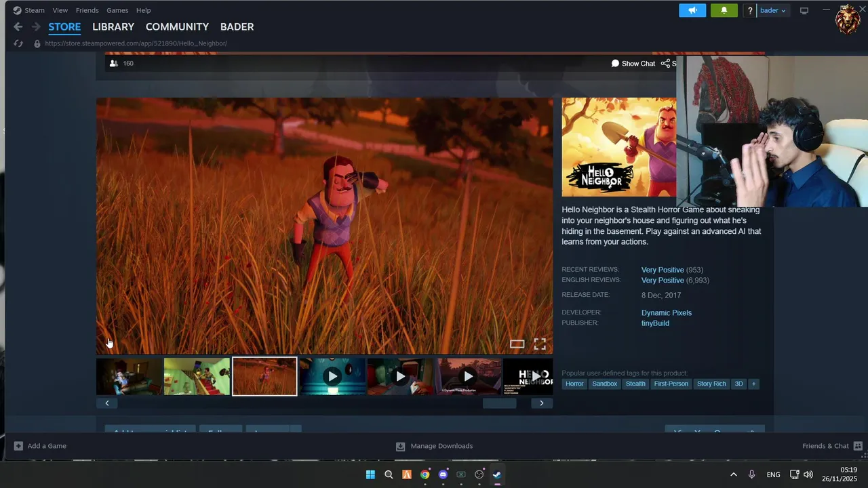Open the Games menu
The image size is (868, 488).
[117, 10]
